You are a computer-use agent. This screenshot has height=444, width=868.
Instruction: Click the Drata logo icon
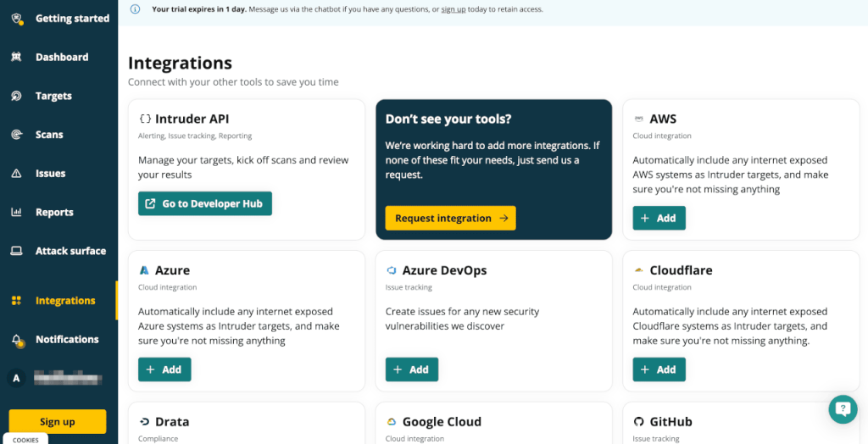coord(144,422)
